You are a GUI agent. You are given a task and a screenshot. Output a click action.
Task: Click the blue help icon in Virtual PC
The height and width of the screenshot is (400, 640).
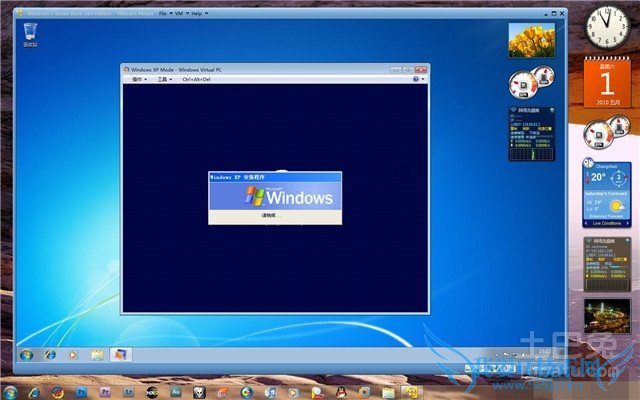416,79
